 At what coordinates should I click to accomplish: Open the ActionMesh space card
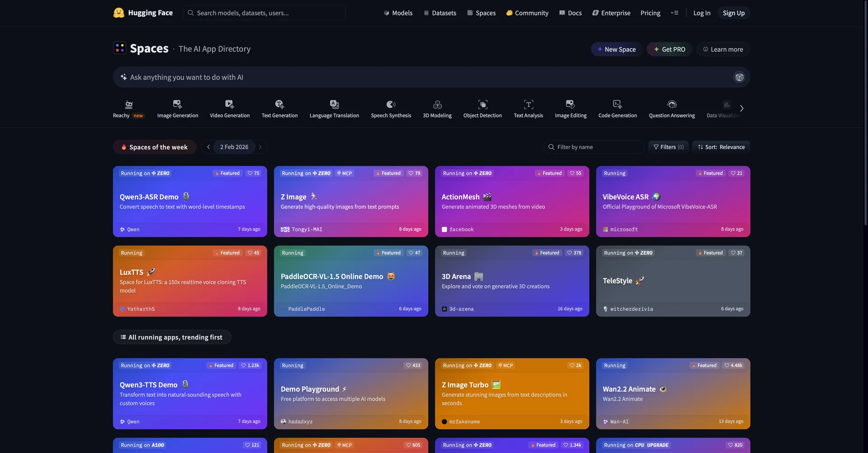512,201
